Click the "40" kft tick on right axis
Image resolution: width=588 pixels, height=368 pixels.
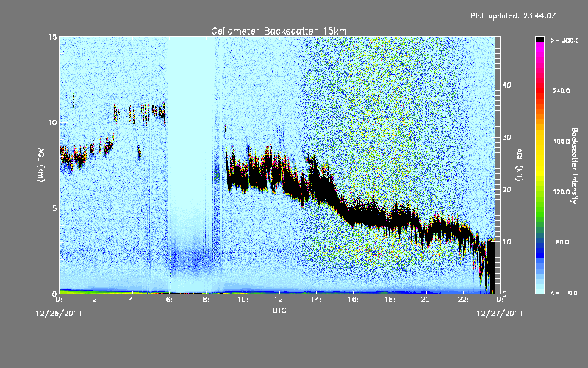click(x=506, y=85)
